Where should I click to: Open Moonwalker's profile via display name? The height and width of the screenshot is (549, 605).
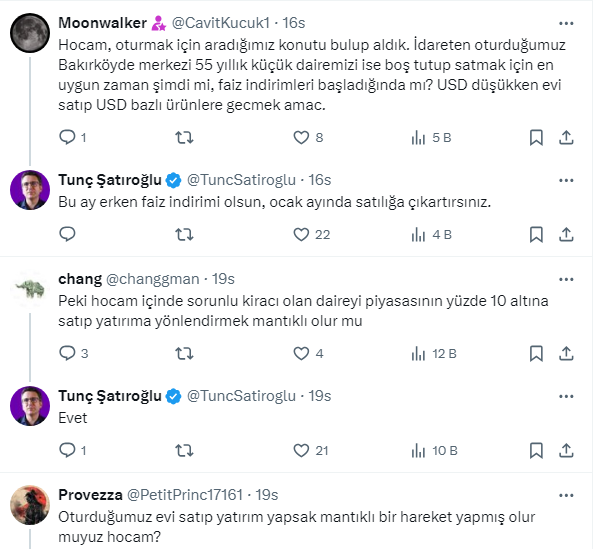pyautogui.click(x=100, y=22)
